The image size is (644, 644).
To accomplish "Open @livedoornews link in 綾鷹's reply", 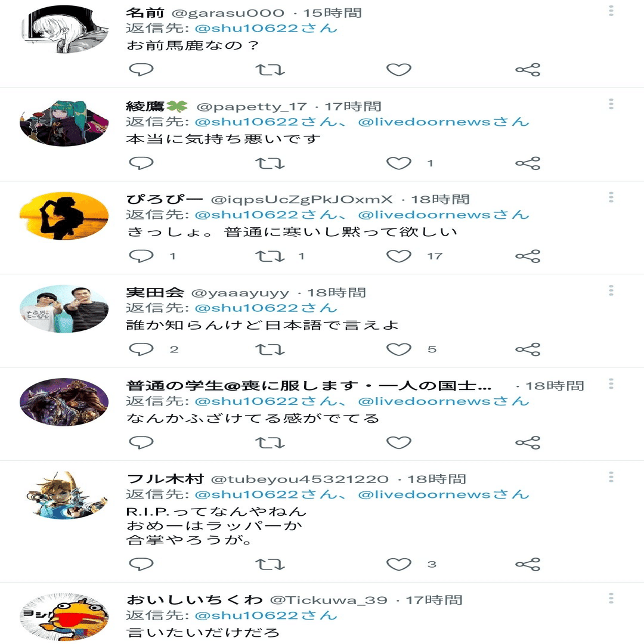I will point(444,122).
